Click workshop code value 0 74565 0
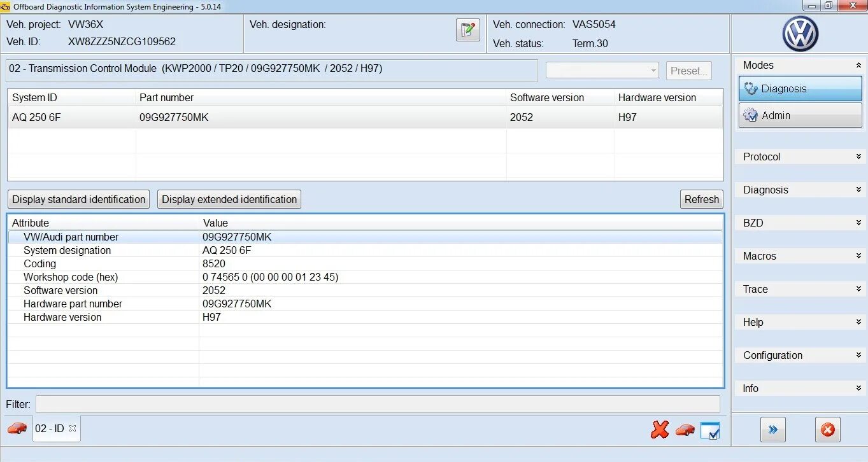 point(271,277)
